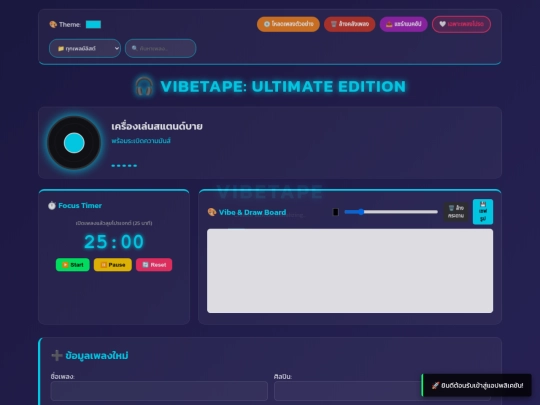
Task: Click the 25:00 timer display
Action: pyautogui.click(x=114, y=242)
